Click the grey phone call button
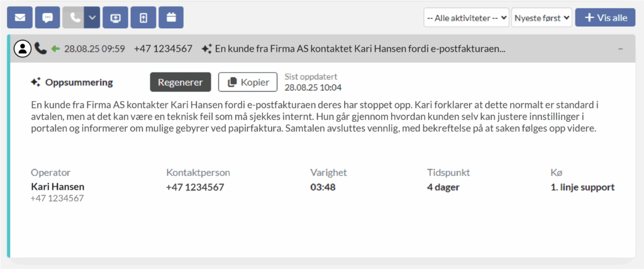 (x=73, y=18)
